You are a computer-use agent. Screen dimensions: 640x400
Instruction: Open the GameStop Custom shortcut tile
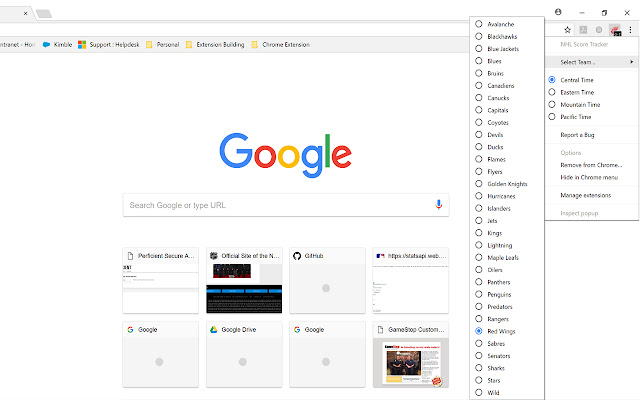[x=411, y=354]
